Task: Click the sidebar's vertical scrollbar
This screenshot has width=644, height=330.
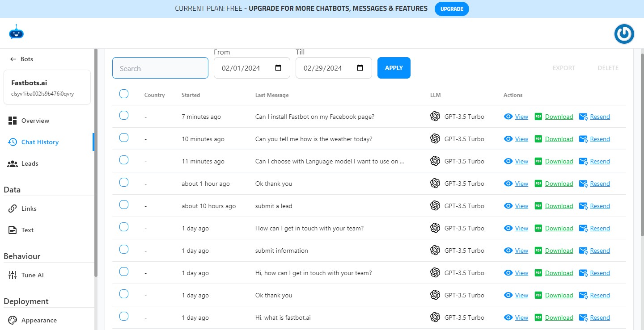Action: (96, 163)
